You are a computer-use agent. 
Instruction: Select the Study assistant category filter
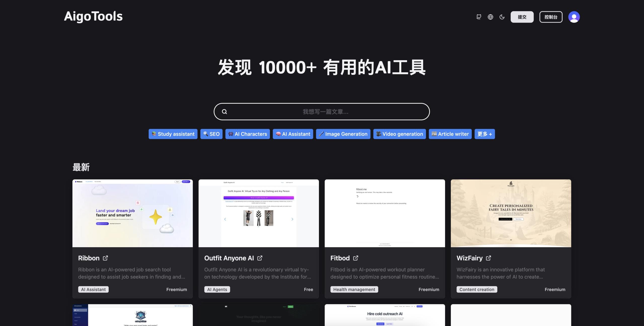pyautogui.click(x=172, y=134)
